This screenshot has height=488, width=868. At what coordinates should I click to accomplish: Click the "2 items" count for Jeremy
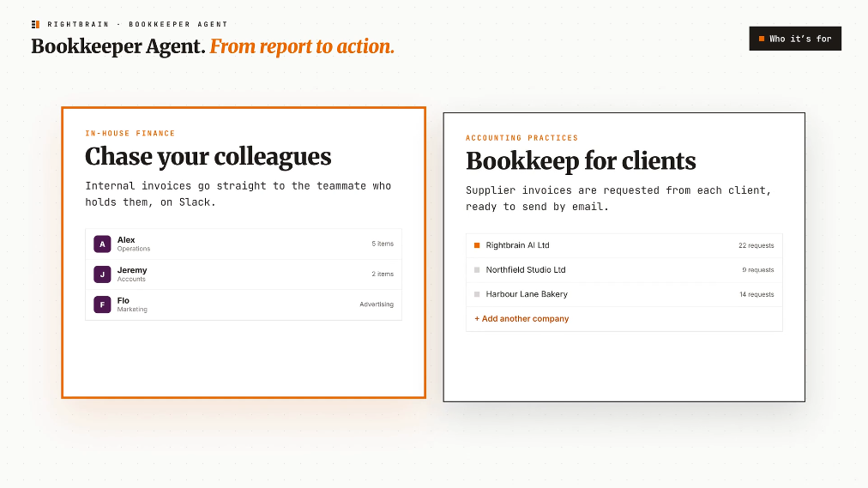click(383, 274)
